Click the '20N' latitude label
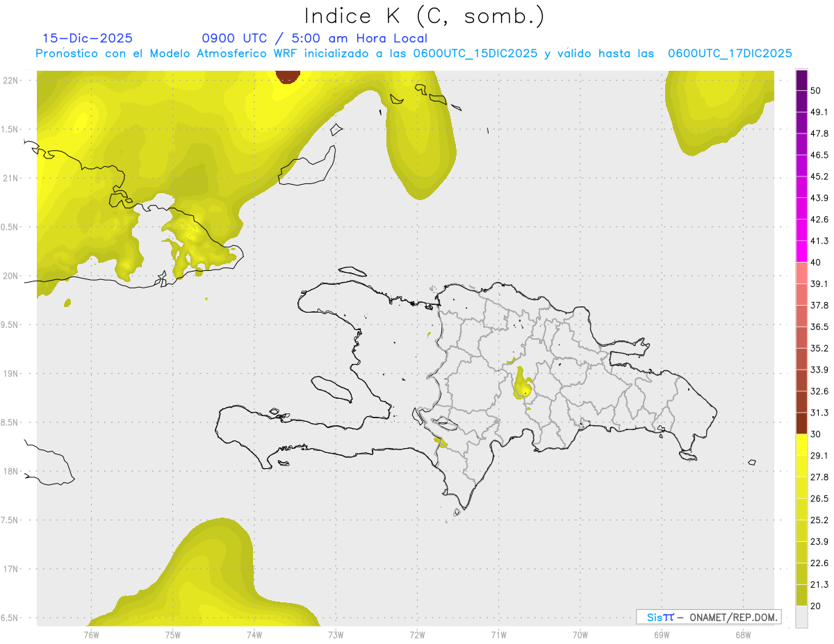 (10, 276)
